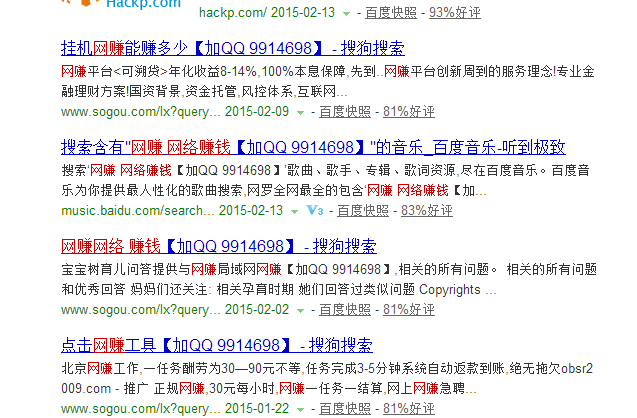Click snippet line 乐为你提供最人性化的歌曲搜索
The image size is (637, 418).
coord(274,190)
